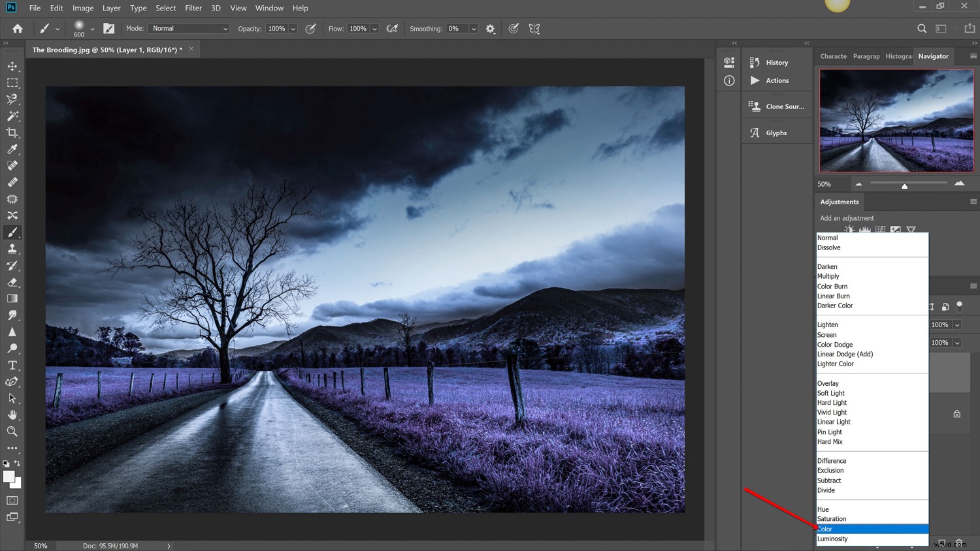Click the Navigator image thumbnail
The width and height of the screenshot is (980, 551).
pos(896,120)
